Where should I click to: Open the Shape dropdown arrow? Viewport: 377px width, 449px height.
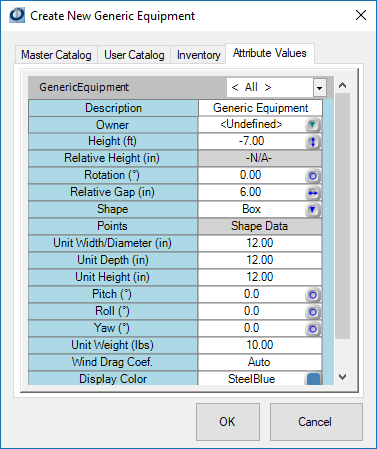point(313,210)
